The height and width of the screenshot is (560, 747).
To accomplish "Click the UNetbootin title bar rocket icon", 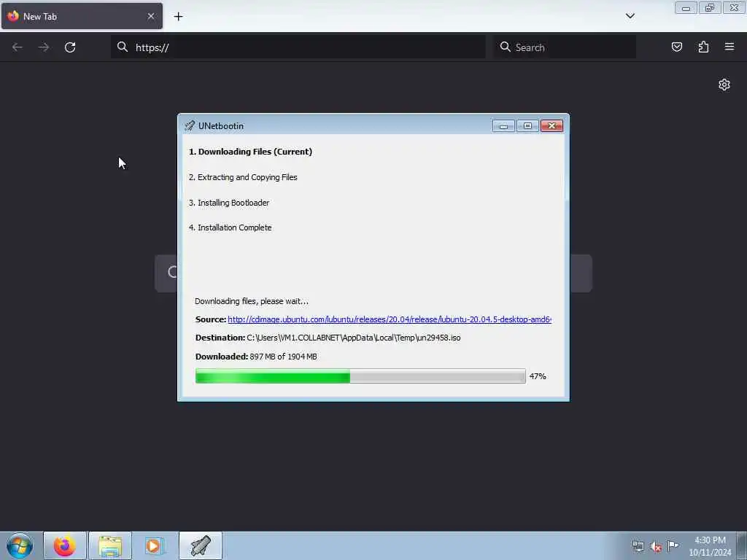I will point(190,125).
